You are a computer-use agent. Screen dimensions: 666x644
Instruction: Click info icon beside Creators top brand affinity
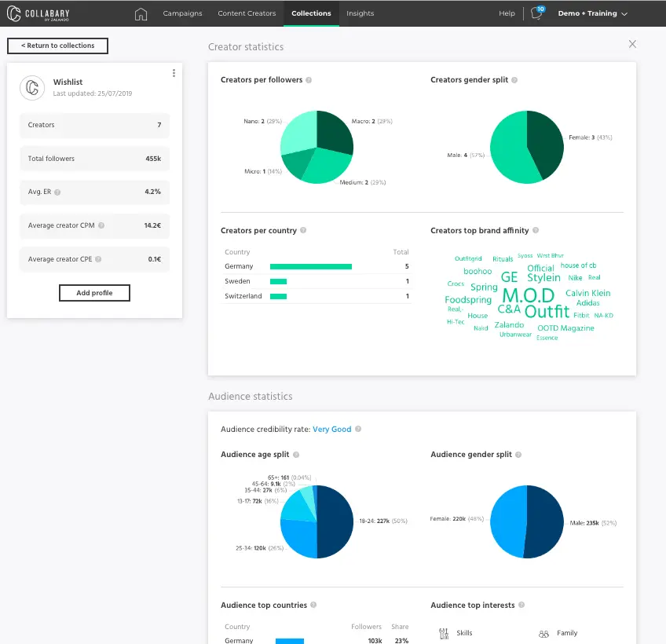click(536, 231)
